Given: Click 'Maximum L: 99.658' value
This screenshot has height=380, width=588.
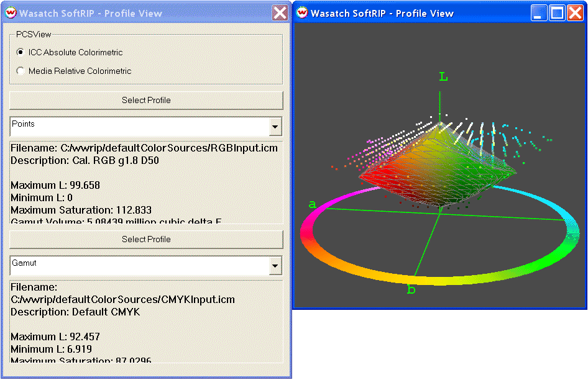Looking at the screenshot, I should coord(55,185).
